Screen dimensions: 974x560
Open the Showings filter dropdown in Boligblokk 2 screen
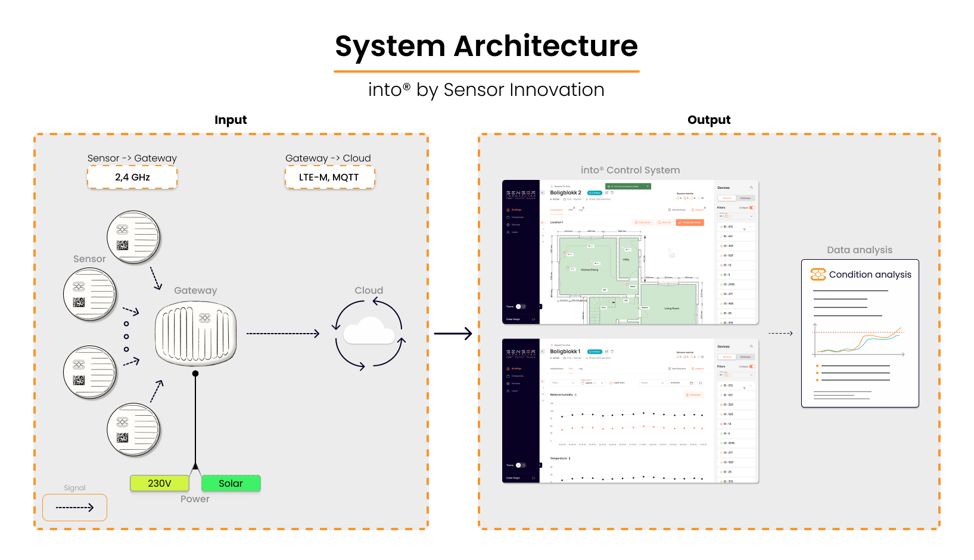click(x=736, y=216)
